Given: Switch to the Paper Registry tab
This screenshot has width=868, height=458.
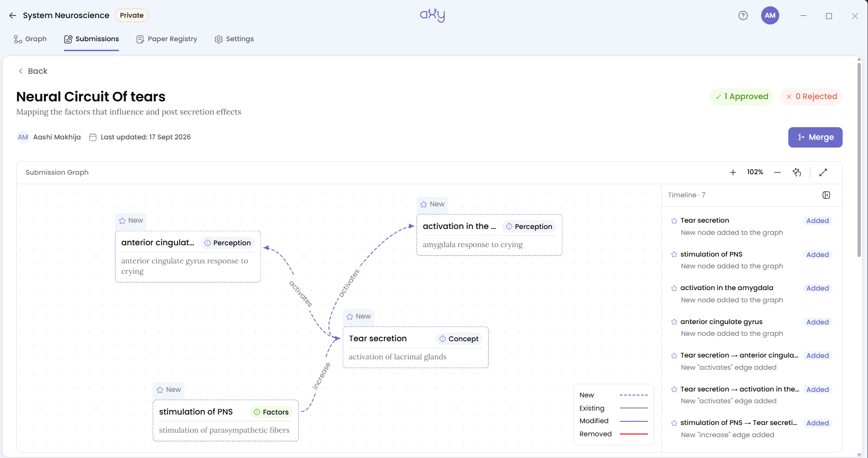Looking at the screenshot, I should tap(167, 39).
